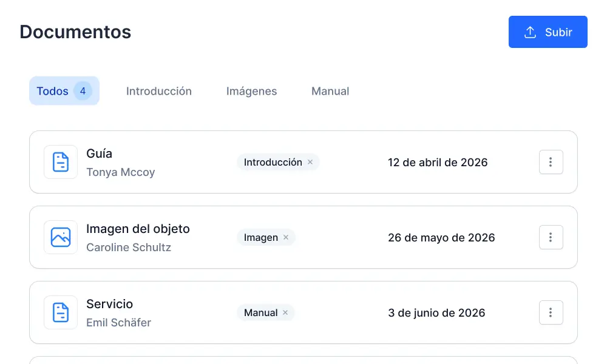
Task: Remove the Introducción tag from Guía
Action: 310,162
